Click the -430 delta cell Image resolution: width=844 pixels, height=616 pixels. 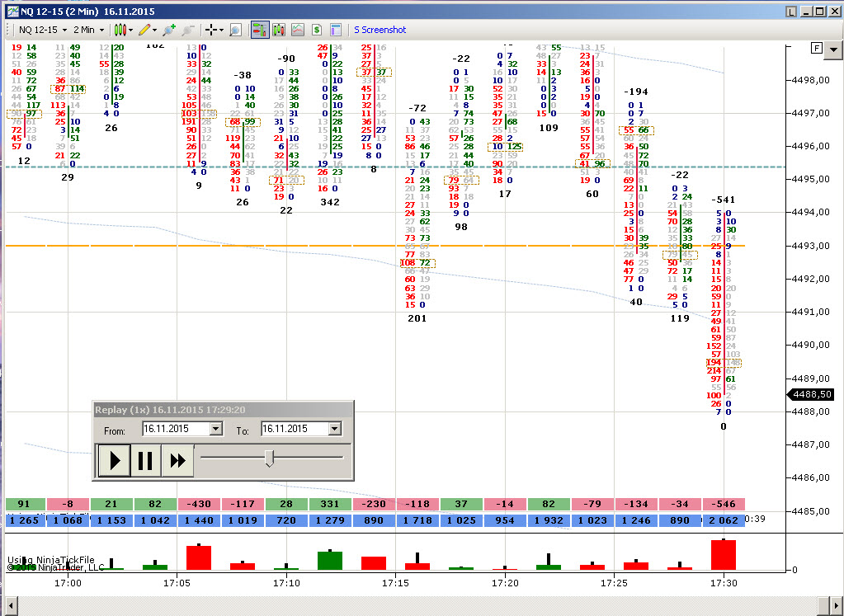click(x=199, y=504)
